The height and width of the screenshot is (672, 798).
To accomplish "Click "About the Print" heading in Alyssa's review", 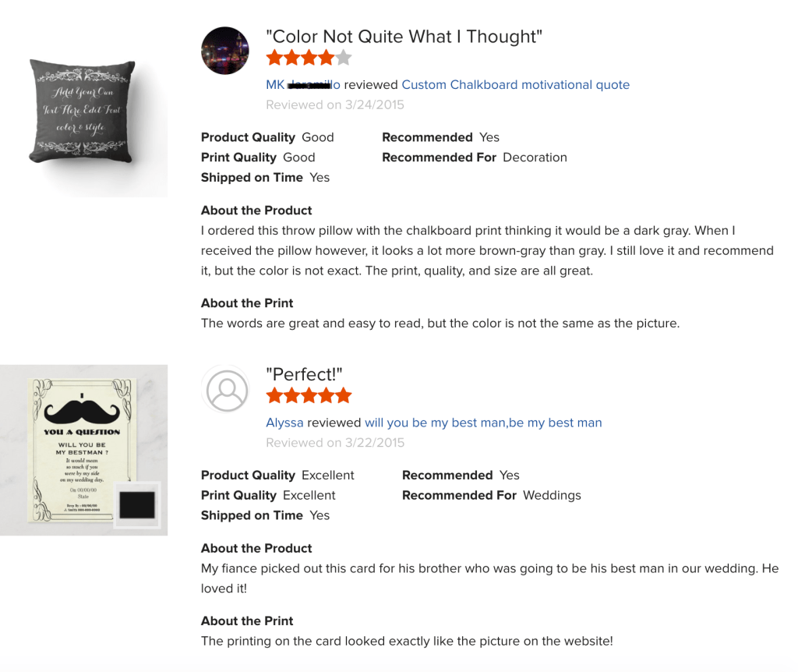I will tap(247, 621).
